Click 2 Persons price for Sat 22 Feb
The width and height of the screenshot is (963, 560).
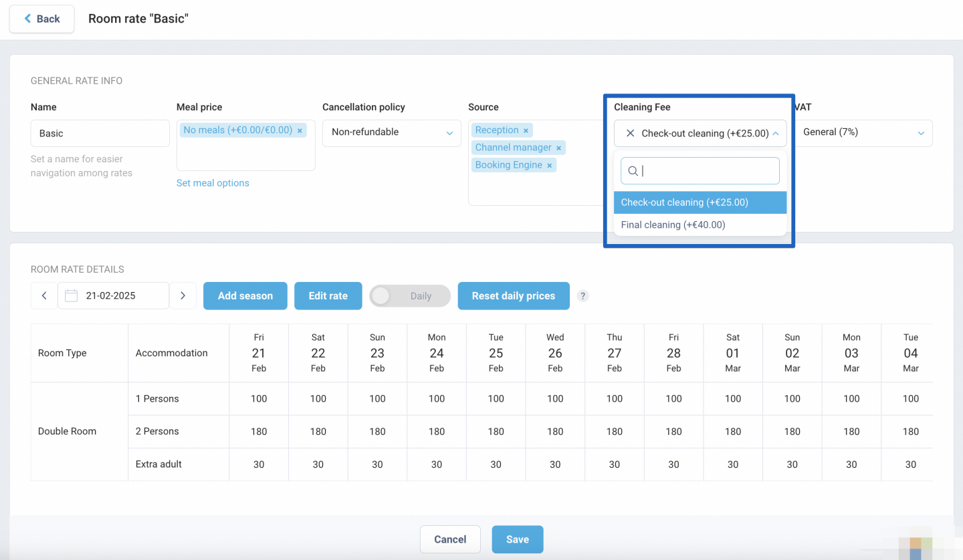[318, 432]
